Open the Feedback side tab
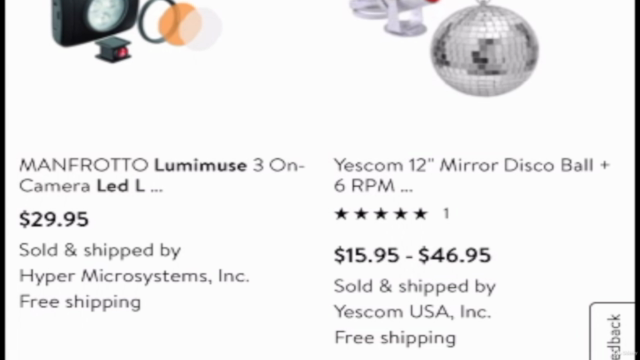The width and height of the screenshot is (640, 360). 613,333
